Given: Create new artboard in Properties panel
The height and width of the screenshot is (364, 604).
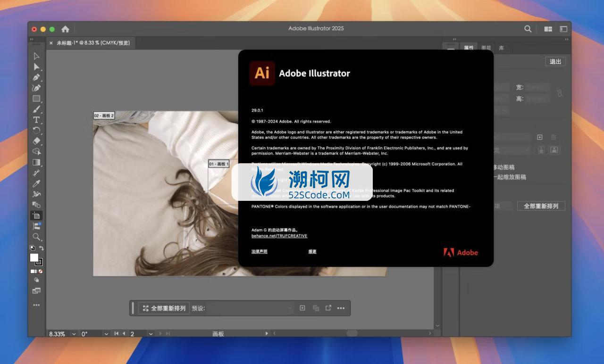Looking at the screenshot, I should tap(540, 137).
